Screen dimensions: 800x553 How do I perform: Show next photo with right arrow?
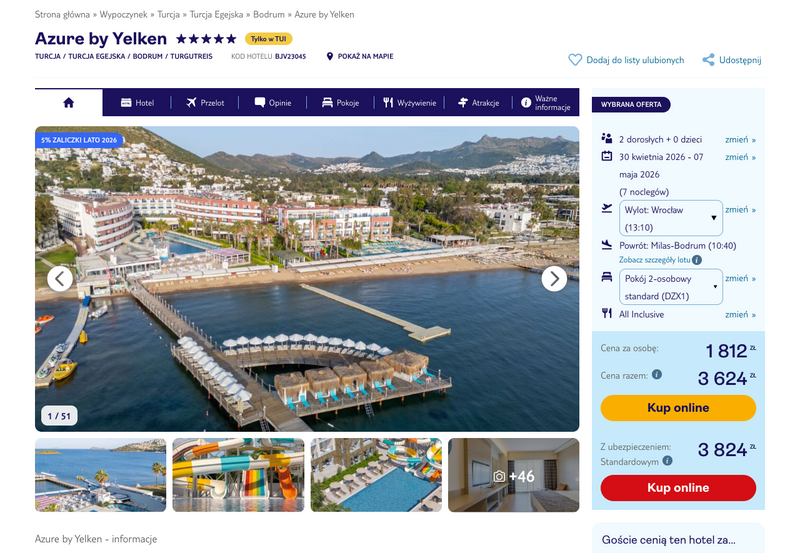(x=554, y=279)
